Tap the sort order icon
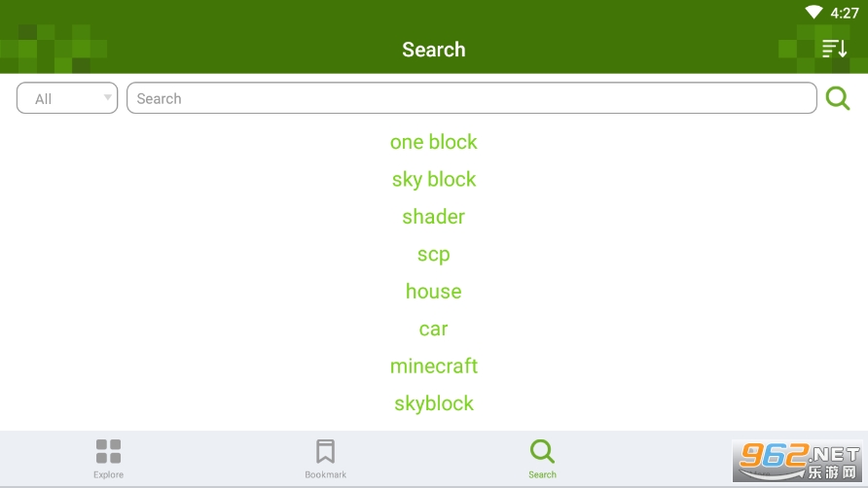 pyautogui.click(x=834, y=49)
